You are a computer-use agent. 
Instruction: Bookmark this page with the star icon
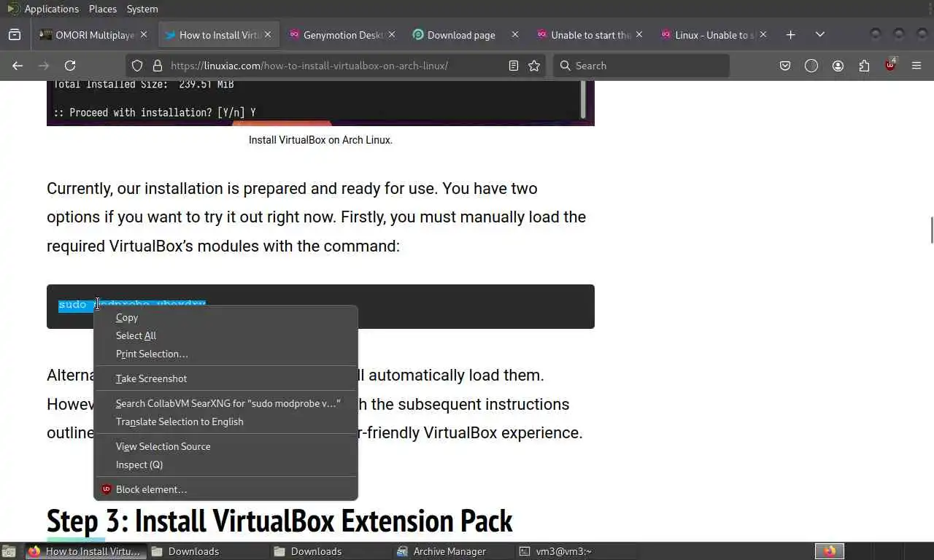[534, 66]
